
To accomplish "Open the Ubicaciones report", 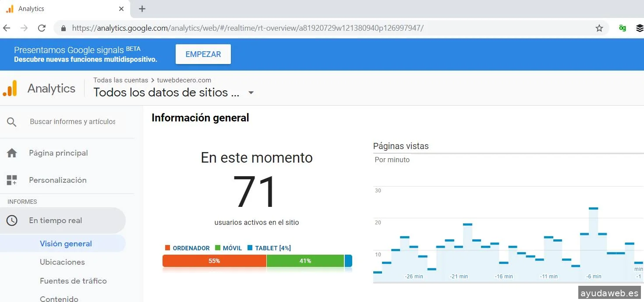I will 62,262.
